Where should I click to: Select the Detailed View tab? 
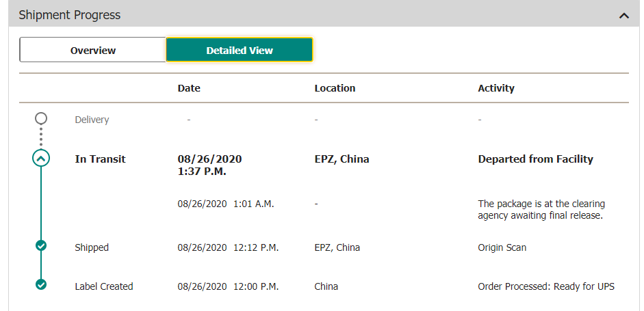click(x=240, y=50)
